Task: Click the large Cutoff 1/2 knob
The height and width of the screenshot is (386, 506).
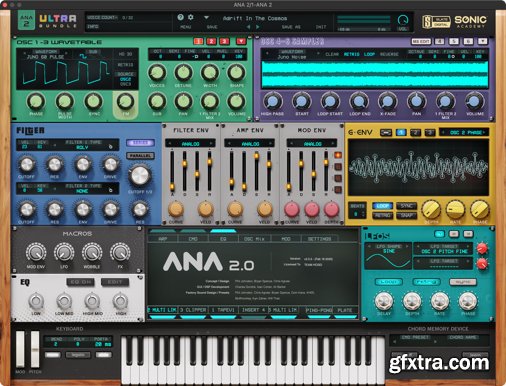Action: [140, 175]
